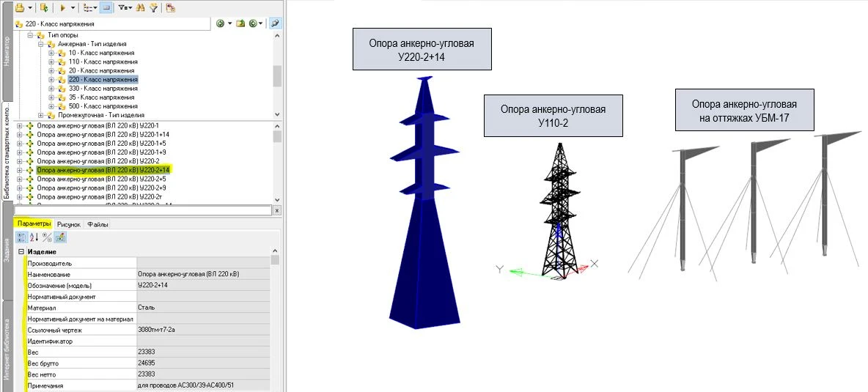This screenshot has width=868, height=392.
Task: Open the Навигатор side panel tab
Action: pos(7,51)
